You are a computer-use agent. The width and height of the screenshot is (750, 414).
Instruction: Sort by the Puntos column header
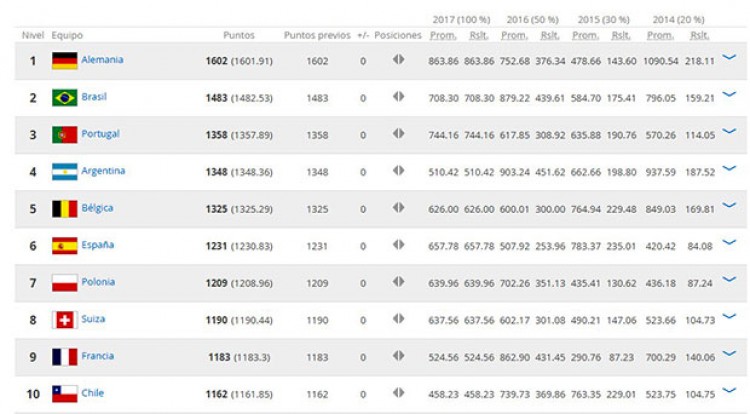click(238, 35)
